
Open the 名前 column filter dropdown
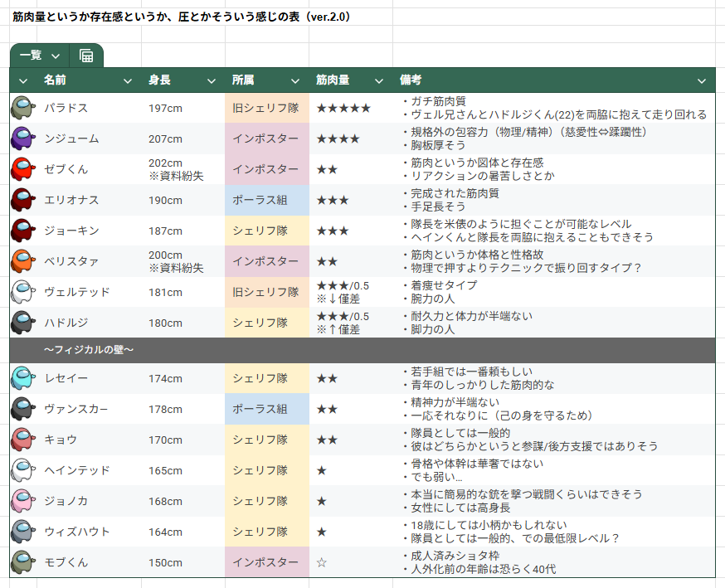[128, 81]
